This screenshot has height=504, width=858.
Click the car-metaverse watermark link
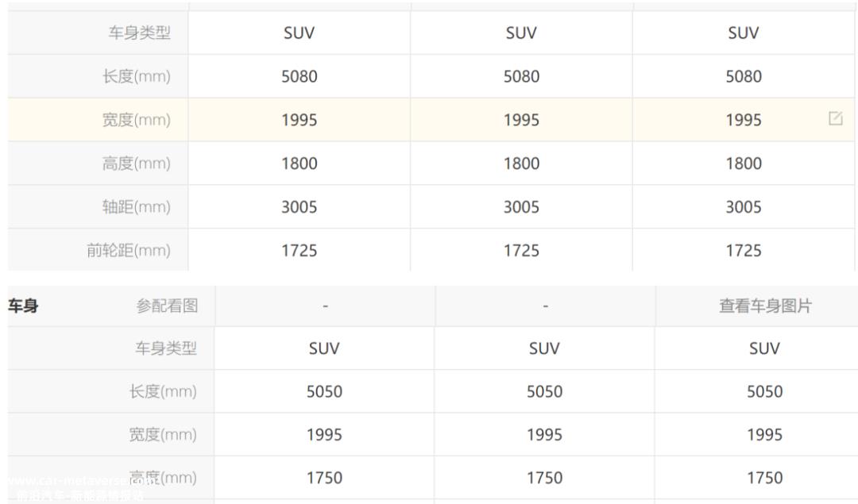[76, 481]
